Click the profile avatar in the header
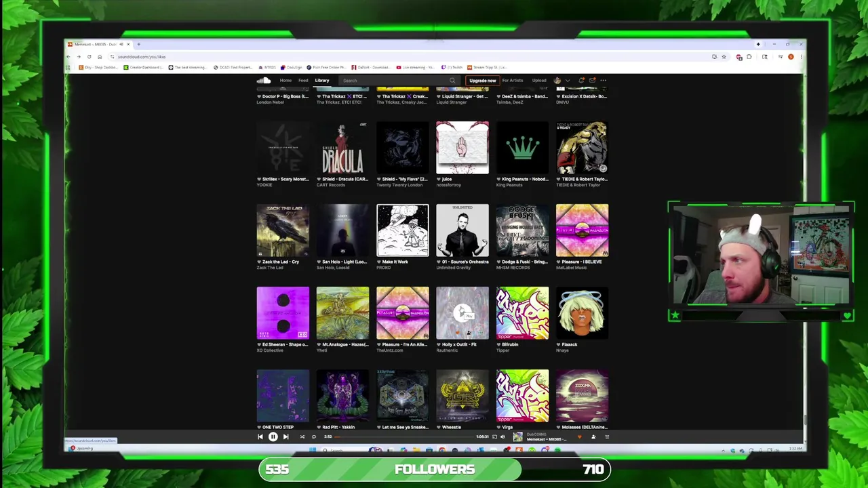This screenshot has height=488, width=868. tap(558, 81)
